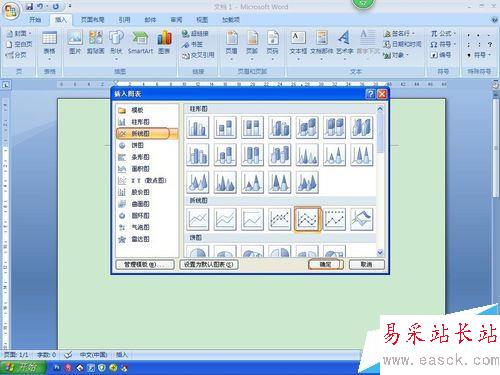The width and height of the screenshot is (500, 375).
Task: Open the Clip Art (剪贴画) pane
Action: point(96,42)
